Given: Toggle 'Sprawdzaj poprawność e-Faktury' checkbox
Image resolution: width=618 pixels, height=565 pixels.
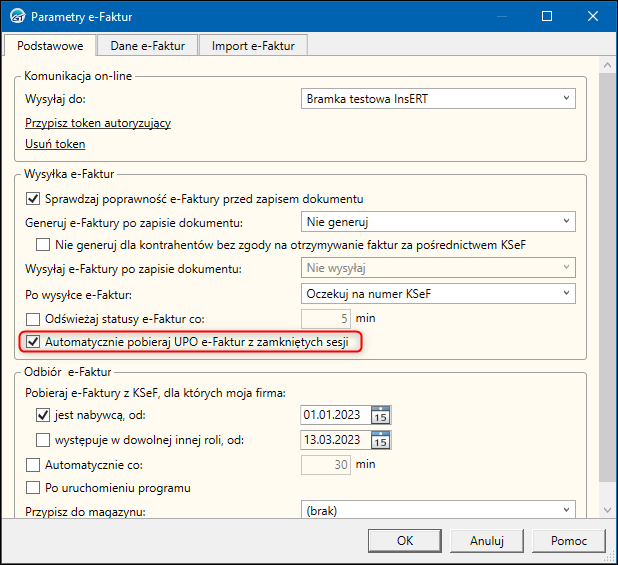Looking at the screenshot, I should tap(33, 199).
